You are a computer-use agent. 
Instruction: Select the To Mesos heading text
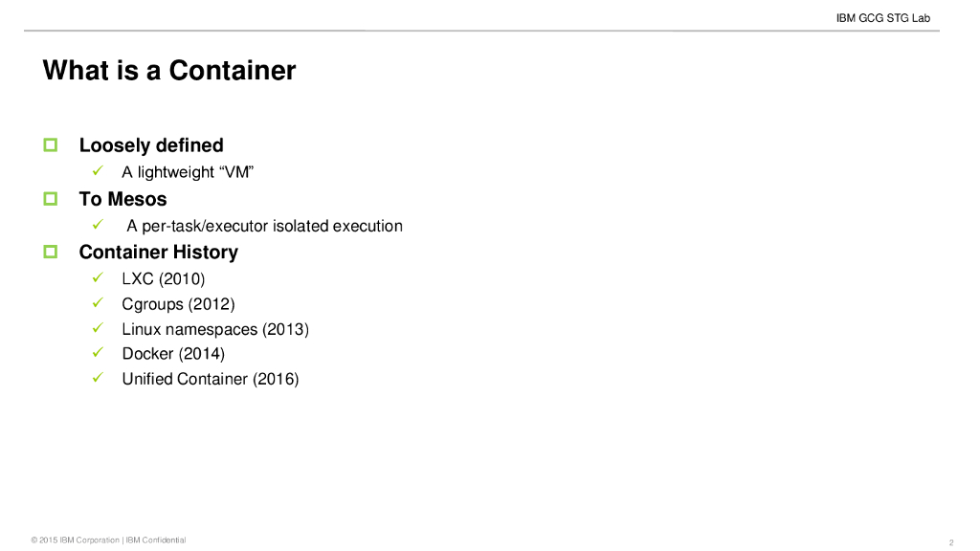(122, 199)
